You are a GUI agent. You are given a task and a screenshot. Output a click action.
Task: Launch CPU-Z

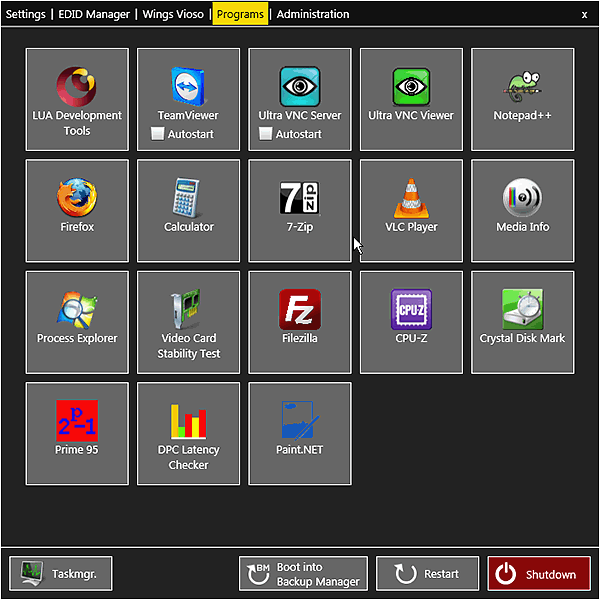pos(411,322)
